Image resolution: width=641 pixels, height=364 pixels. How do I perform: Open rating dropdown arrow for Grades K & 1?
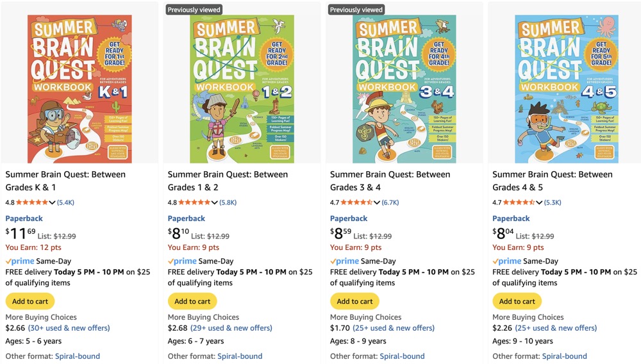point(53,203)
